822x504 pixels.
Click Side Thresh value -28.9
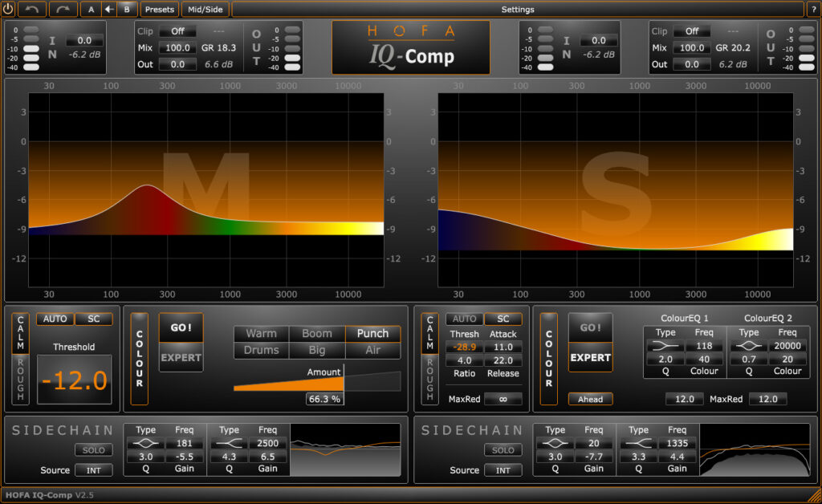465,347
